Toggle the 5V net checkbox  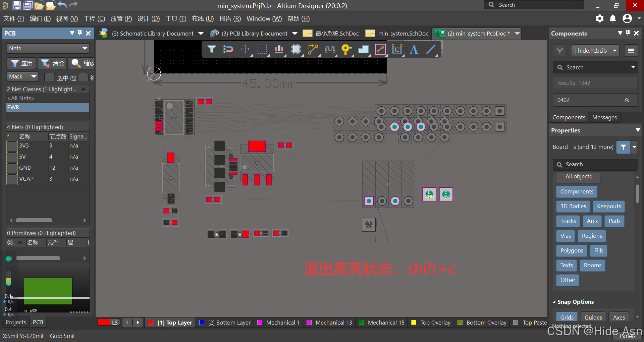click(12, 157)
